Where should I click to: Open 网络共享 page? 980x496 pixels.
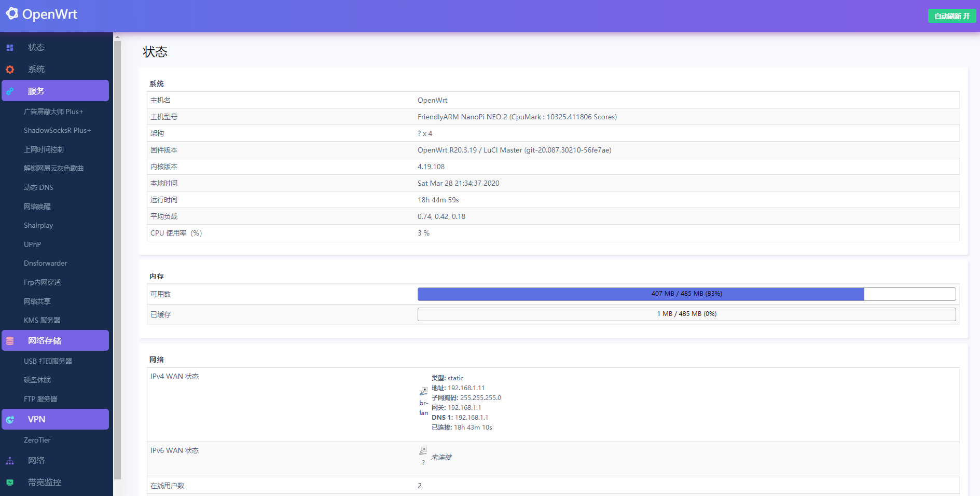(x=37, y=301)
